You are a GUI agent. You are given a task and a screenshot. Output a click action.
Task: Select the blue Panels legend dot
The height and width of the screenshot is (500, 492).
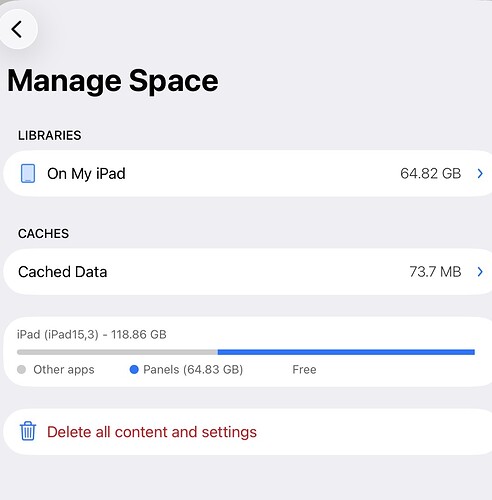(x=134, y=369)
